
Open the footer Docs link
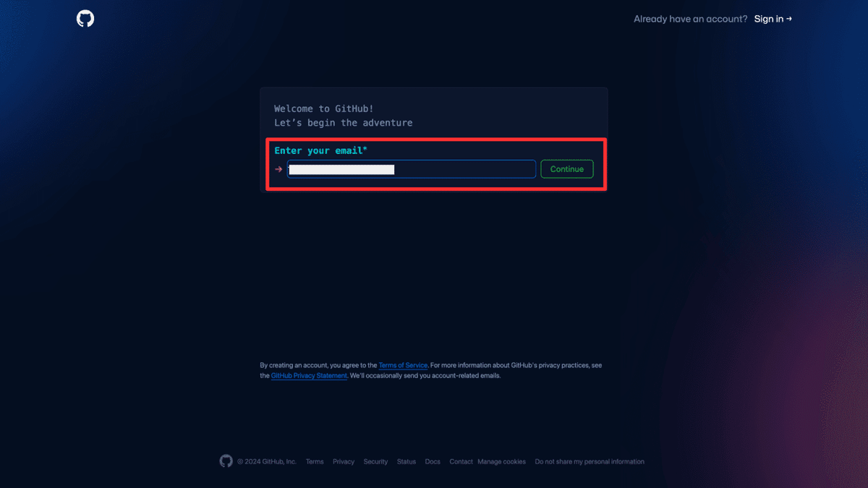(x=433, y=462)
